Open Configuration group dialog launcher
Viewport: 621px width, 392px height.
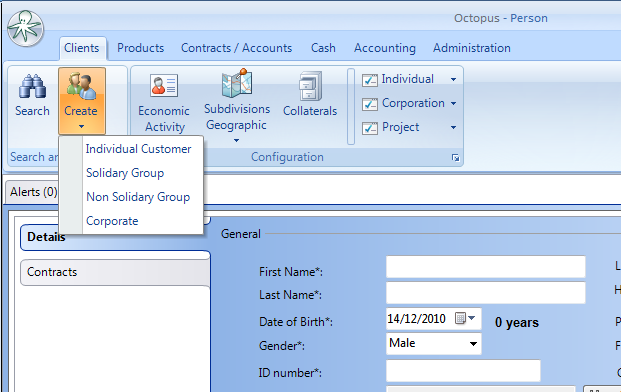click(455, 158)
